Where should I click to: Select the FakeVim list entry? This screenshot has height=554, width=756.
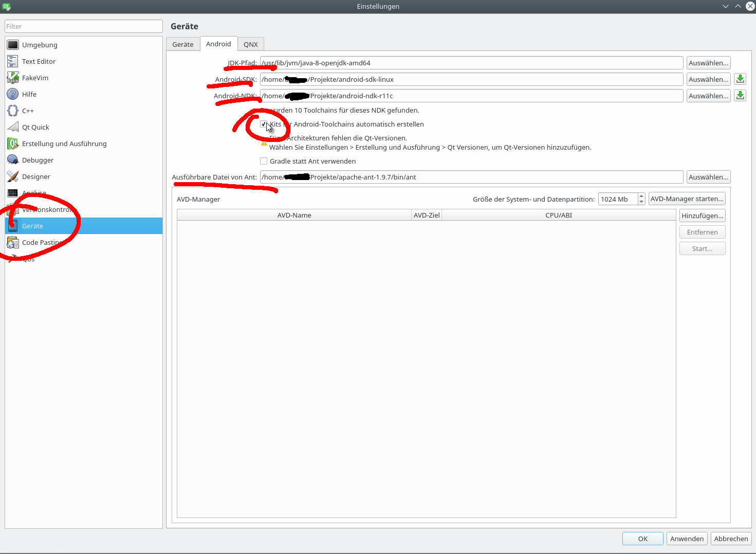pyautogui.click(x=84, y=78)
